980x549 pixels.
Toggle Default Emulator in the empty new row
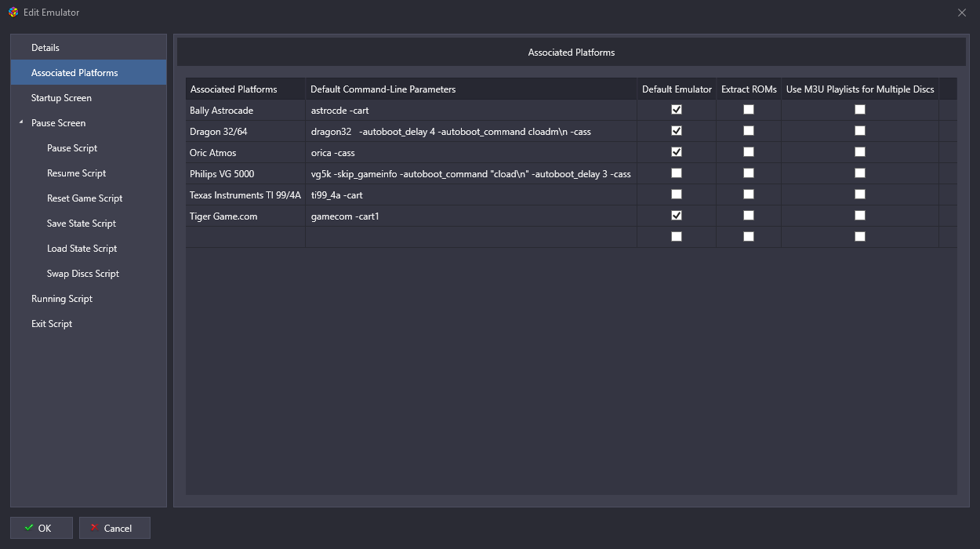[x=677, y=237]
